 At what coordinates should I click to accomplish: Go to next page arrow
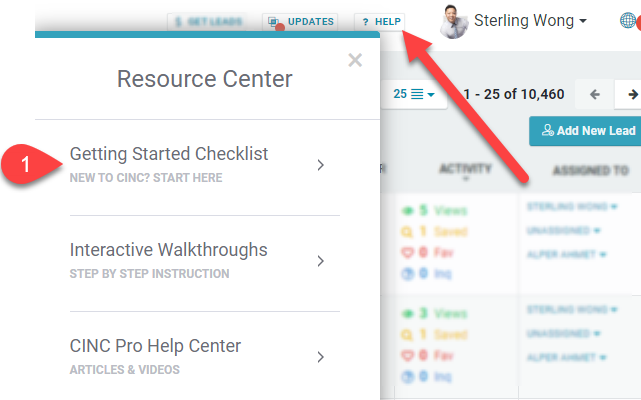(632, 95)
